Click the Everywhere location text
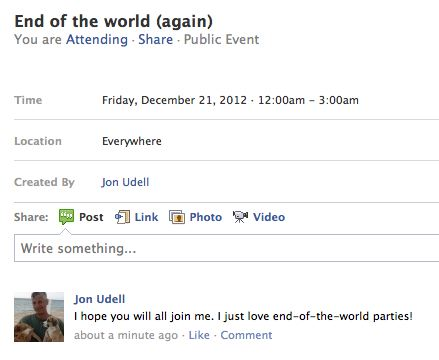The width and height of the screenshot is (439, 360). [132, 141]
